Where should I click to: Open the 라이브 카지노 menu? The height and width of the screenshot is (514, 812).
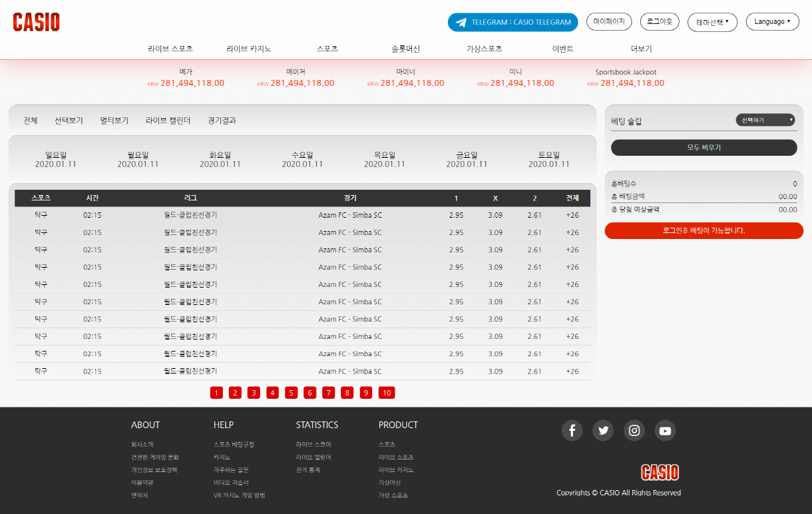click(249, 49)
